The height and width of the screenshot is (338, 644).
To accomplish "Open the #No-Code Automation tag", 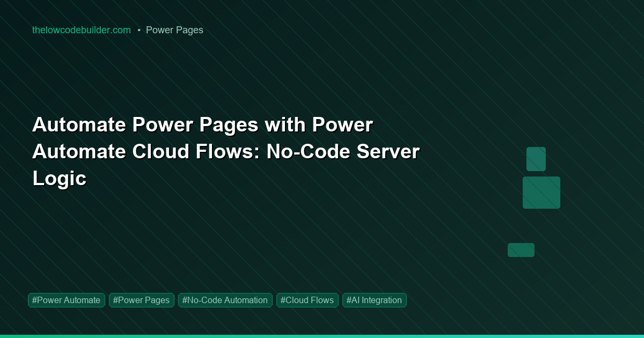I will 225,300.
